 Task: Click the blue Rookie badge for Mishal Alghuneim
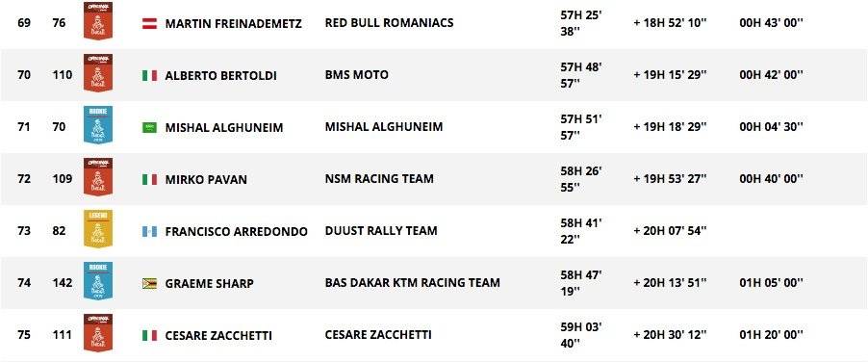[x=98, y=125]
